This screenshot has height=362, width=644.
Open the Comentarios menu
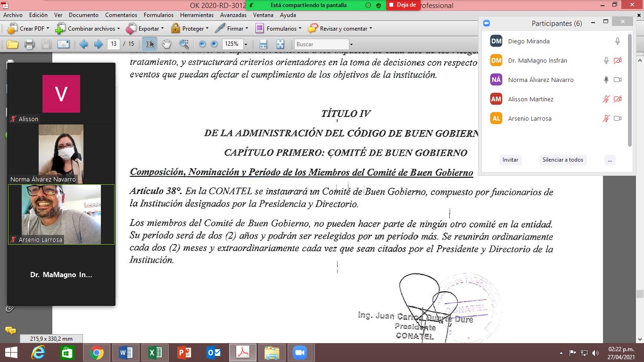pyautogui.click(x=121, y=15)
